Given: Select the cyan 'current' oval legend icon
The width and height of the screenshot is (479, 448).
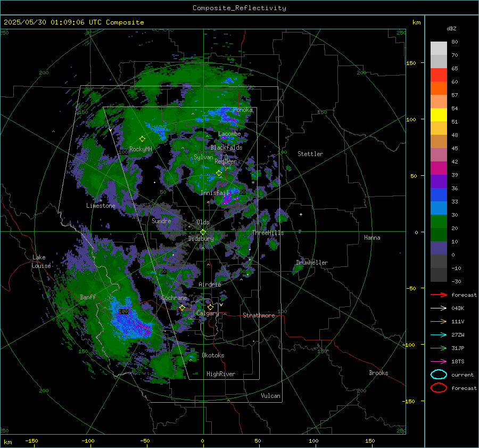Looking at the screenshot, I should click(x=439, y=374).
